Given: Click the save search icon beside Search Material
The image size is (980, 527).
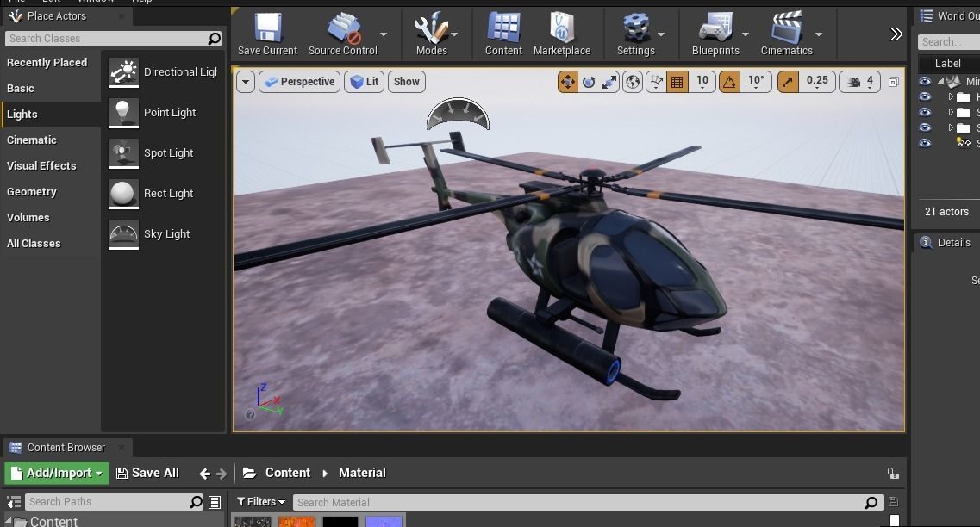Looking at the screenshot, I should click(893, 502).
